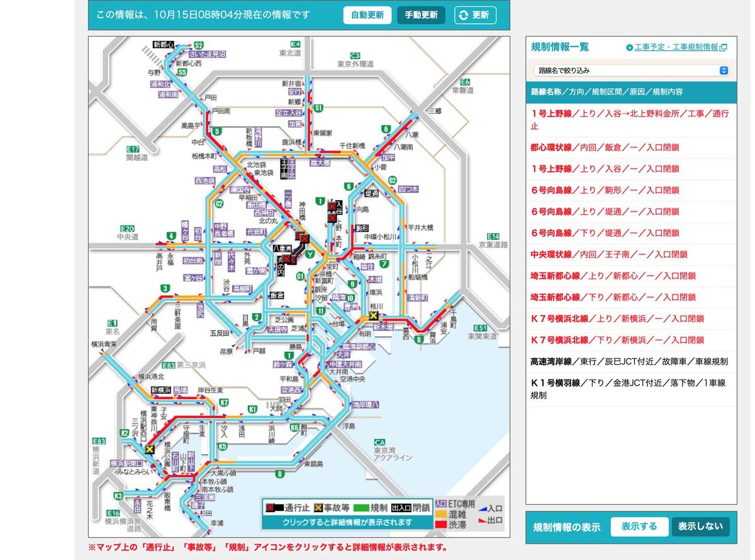Click the green route 1 shield near 入谷
This screenshot has height=560, width=755.
click(x=321, y=201)
